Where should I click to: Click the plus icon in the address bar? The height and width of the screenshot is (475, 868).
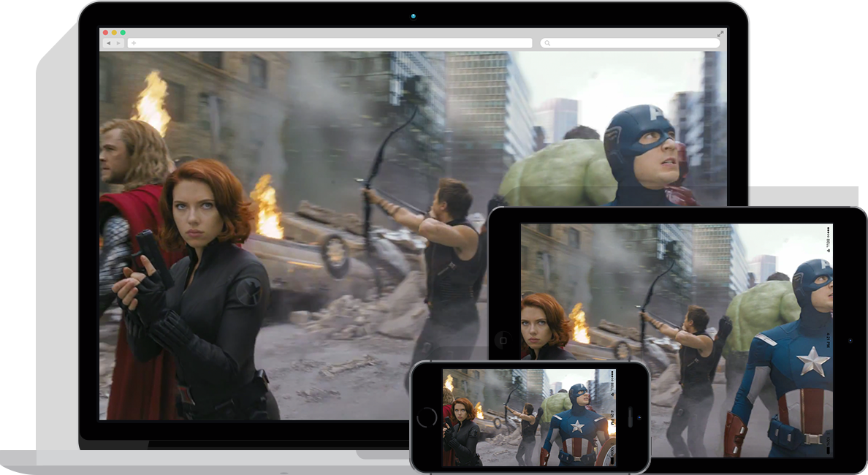click(134, 43)
